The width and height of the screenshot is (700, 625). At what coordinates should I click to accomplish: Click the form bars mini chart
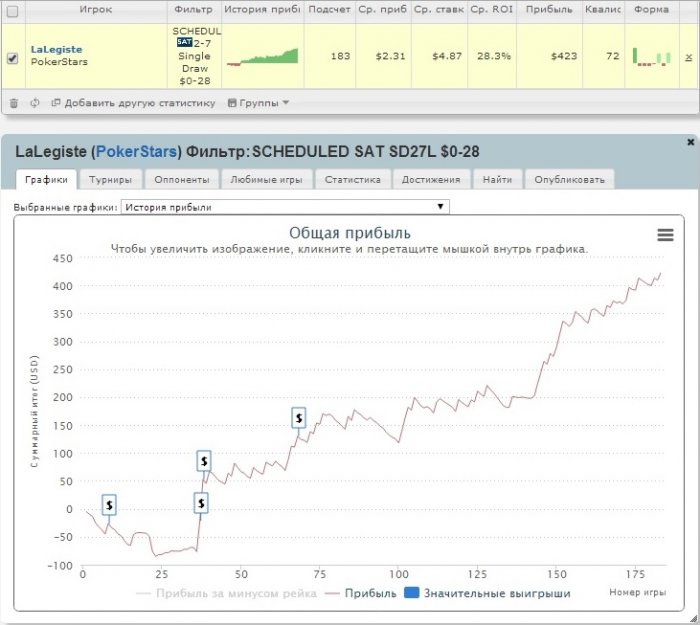[652, 57]
